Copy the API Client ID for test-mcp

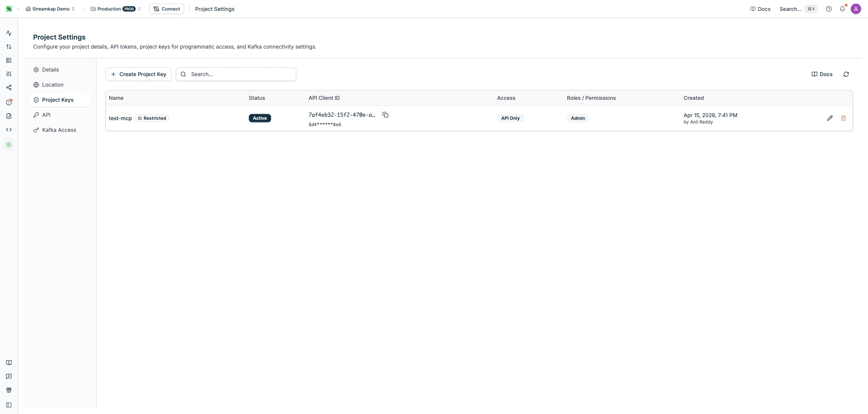[x=385, y=115]
